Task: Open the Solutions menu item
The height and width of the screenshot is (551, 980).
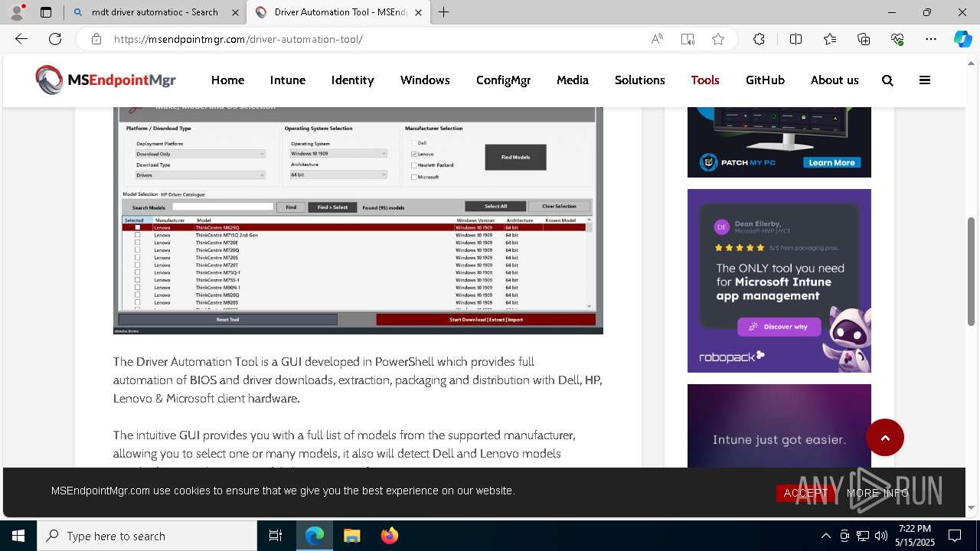Action: click(x=639, y=80)
